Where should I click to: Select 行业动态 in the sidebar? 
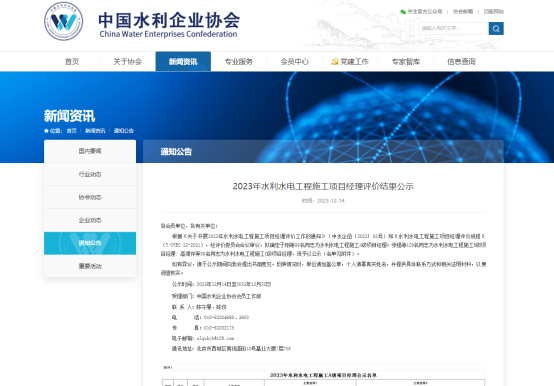click(90, 174)
